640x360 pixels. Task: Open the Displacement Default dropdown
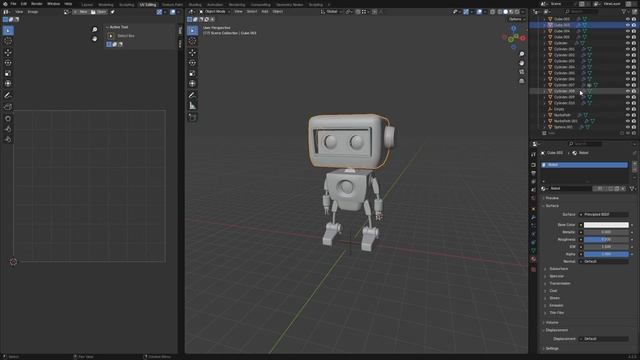[604, 339]
